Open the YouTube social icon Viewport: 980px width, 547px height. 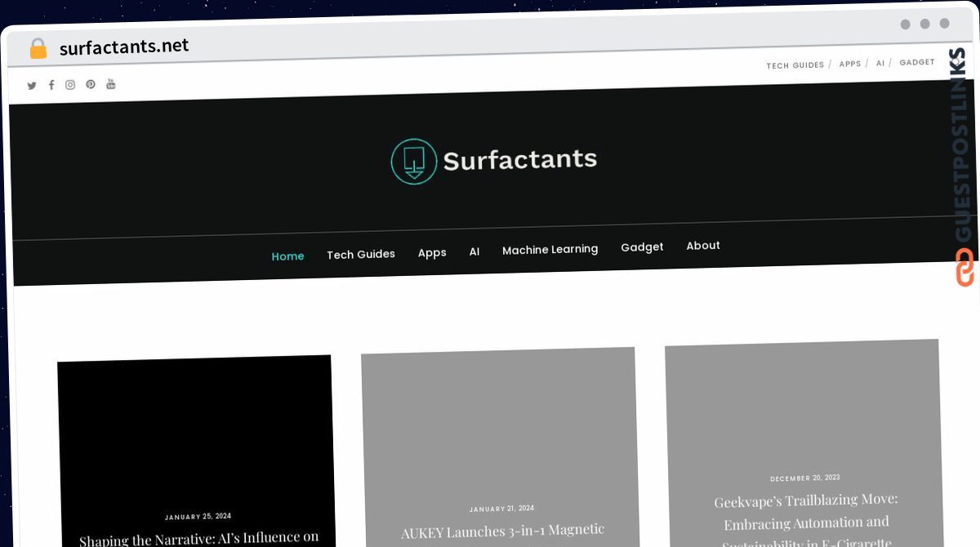(111, 84)
